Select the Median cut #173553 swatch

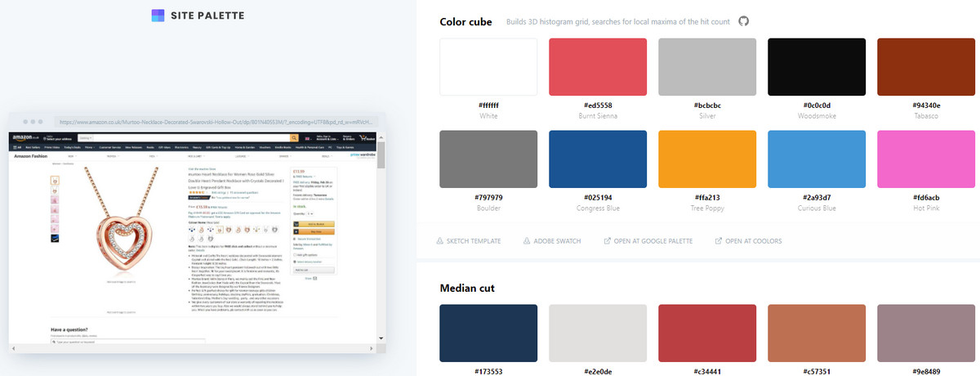[488, 333]
